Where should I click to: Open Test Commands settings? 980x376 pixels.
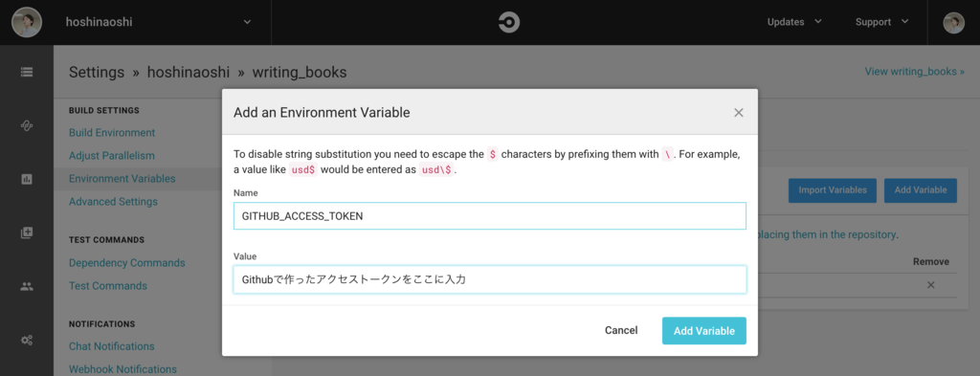pos(108,286)
